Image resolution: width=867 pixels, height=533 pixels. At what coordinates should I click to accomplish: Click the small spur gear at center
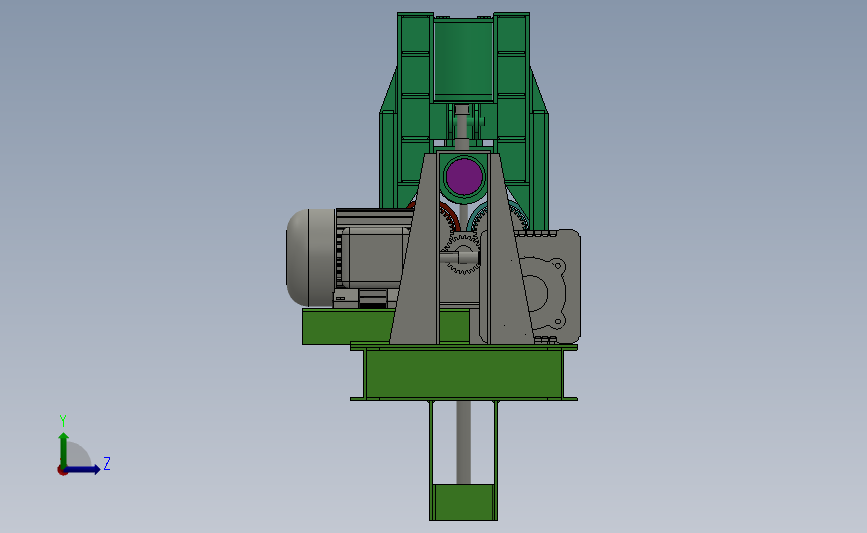[462, 253]
